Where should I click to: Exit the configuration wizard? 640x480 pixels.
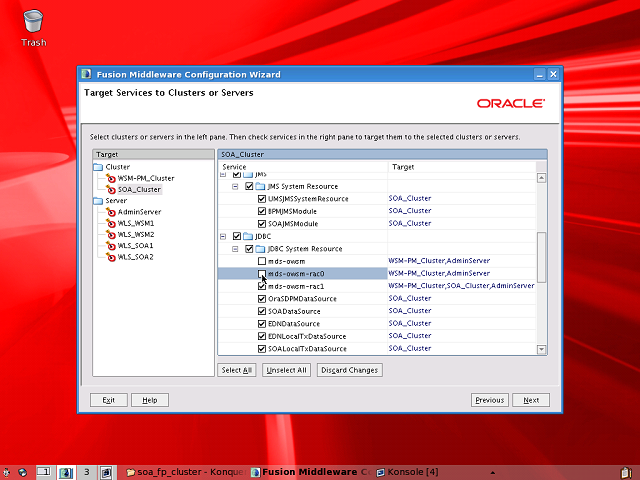coord(109,400)
